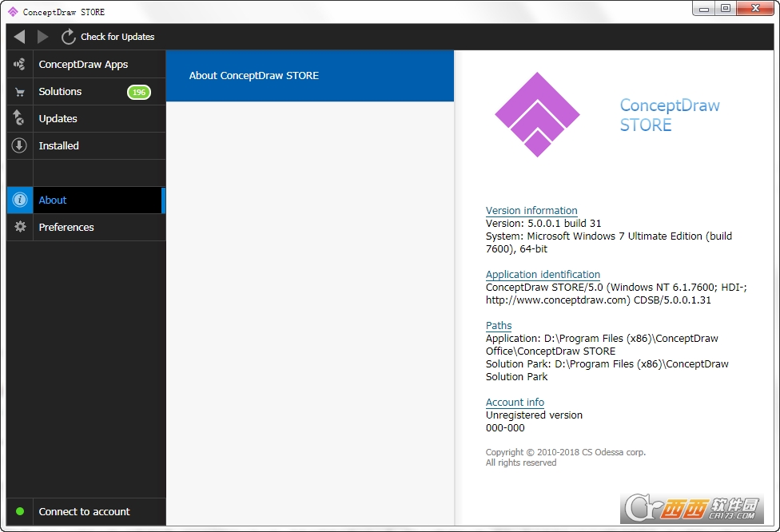The width and height of the screenshot is (780, 532).
Task: Maximize the ConceptDraw STORE window
Action: click(726, 9)
